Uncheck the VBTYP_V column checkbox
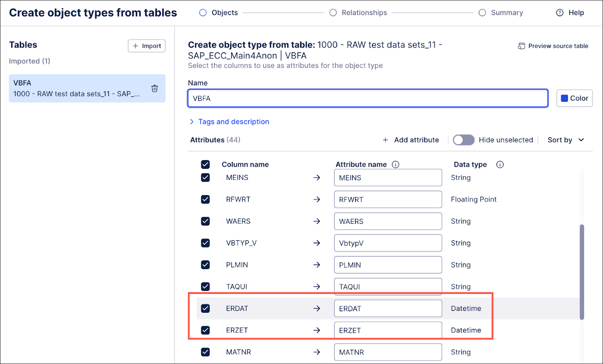This screenshot has width=603, height=364. (205, 243)
